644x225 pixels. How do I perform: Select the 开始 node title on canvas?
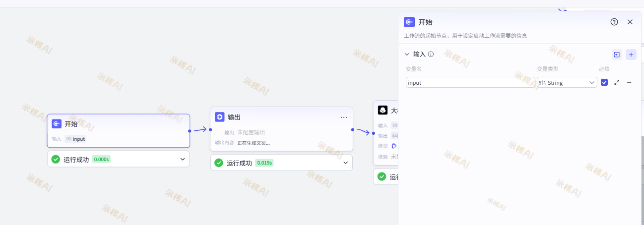tap(71, 124)
